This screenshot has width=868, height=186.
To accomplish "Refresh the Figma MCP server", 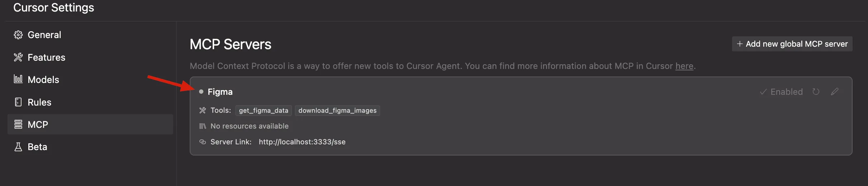I will [x=816, y=92].
